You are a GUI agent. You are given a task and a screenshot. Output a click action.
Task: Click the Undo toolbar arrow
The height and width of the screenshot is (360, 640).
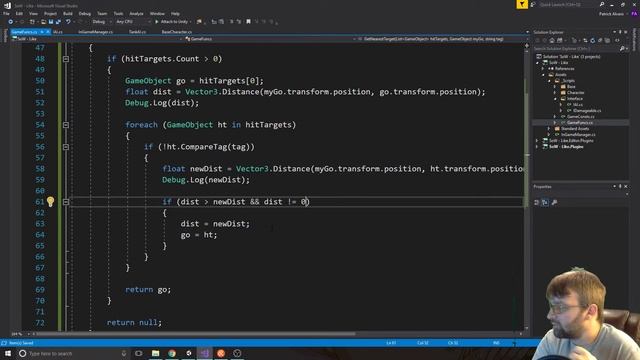[x=68, y=22]
